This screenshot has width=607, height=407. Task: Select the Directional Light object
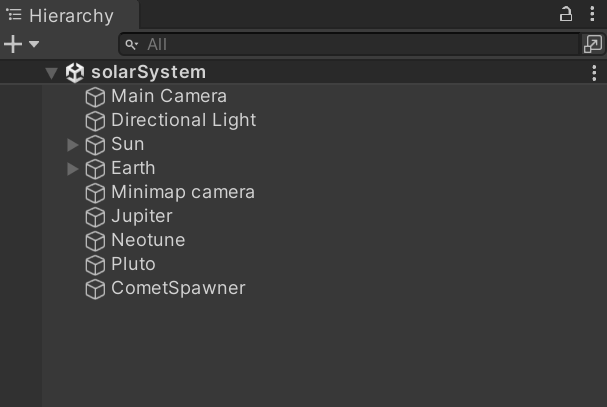[183, 120]
